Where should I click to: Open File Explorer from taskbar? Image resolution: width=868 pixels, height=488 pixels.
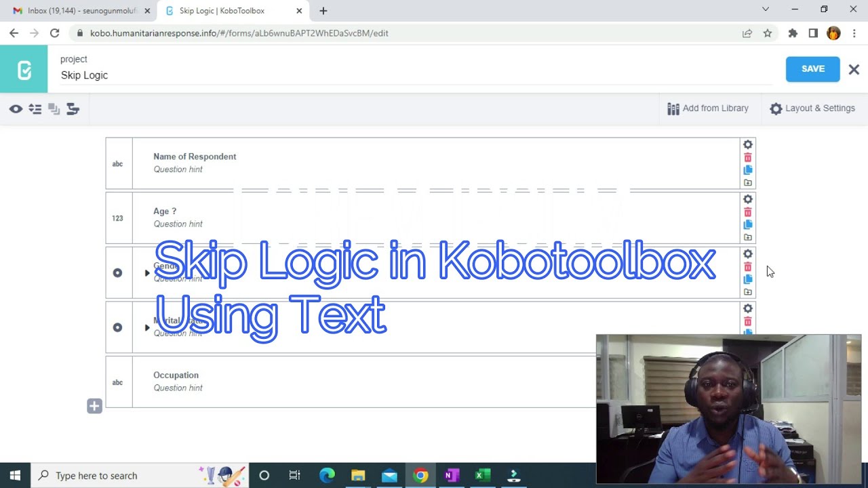pos(358,476)
